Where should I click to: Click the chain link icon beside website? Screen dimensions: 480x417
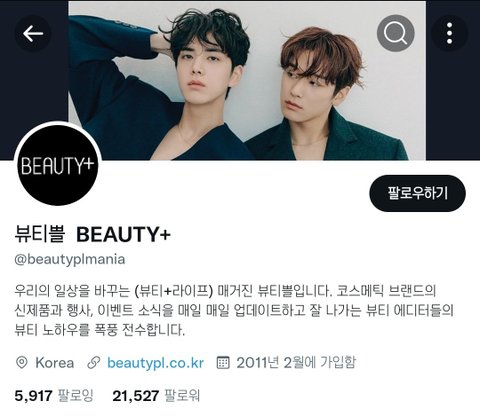click(94, 362)
